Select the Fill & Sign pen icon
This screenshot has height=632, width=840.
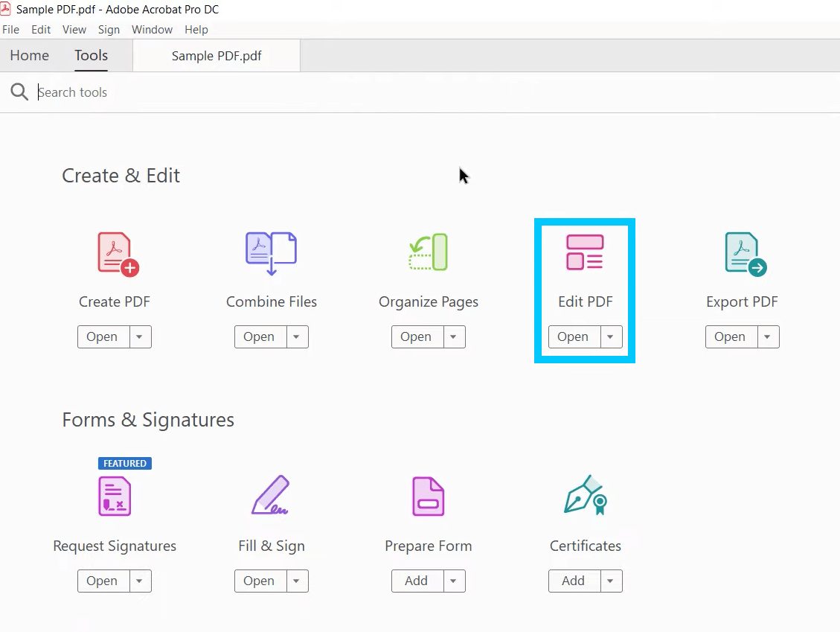[271, 496]
